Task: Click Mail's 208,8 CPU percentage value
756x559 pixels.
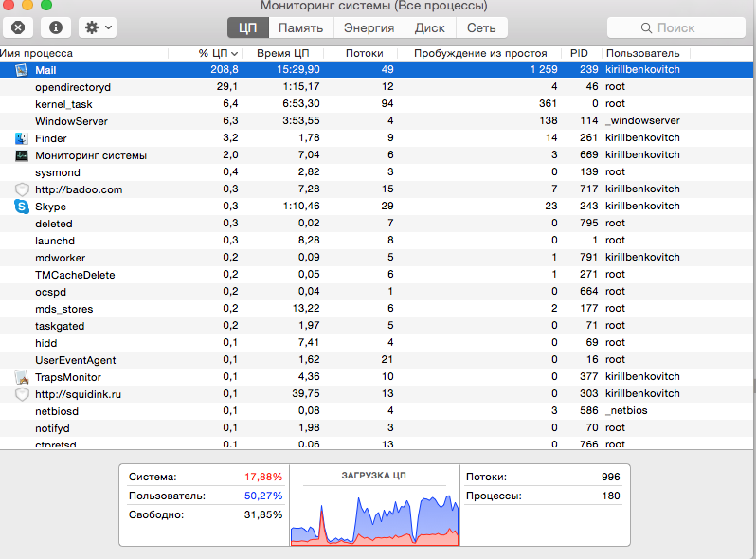Action: point(225,69)
